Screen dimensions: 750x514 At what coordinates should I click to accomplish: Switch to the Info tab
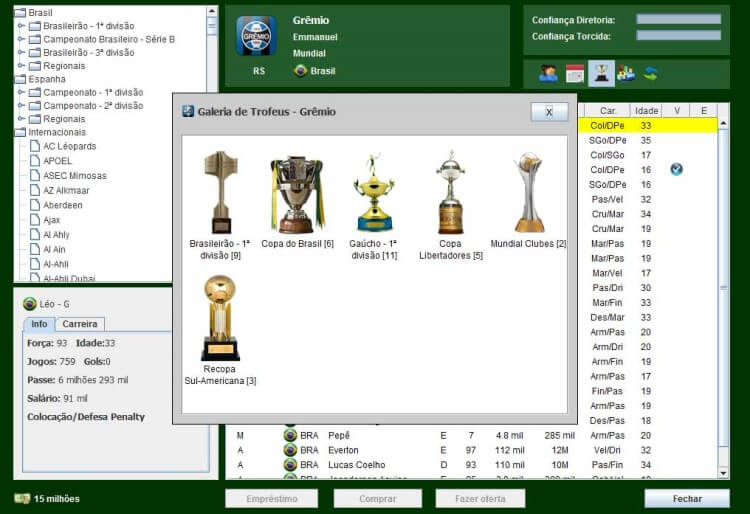click(39, 324)
